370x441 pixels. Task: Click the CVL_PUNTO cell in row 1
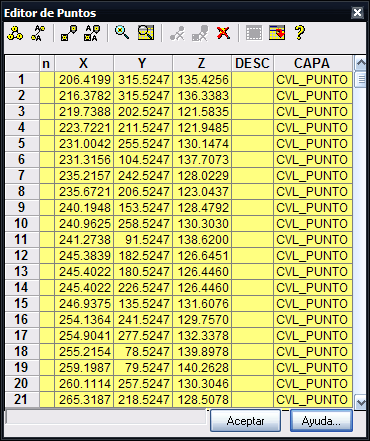pos(313,79)
